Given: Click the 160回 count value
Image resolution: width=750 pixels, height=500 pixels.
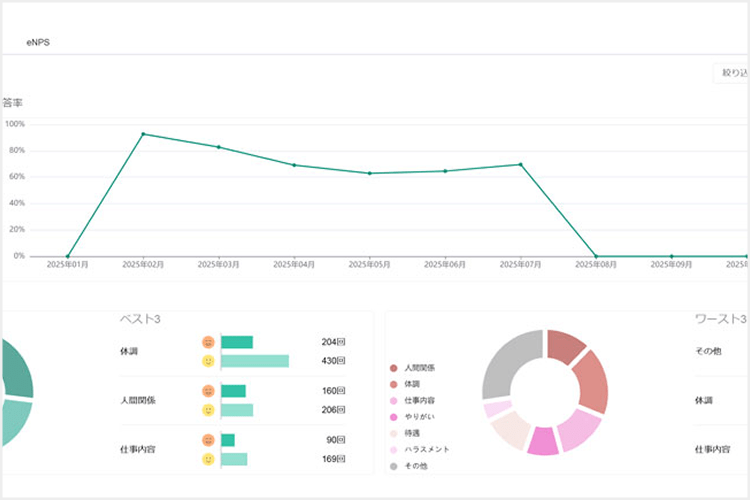Looking at the screenshot, I should [333, 391].
